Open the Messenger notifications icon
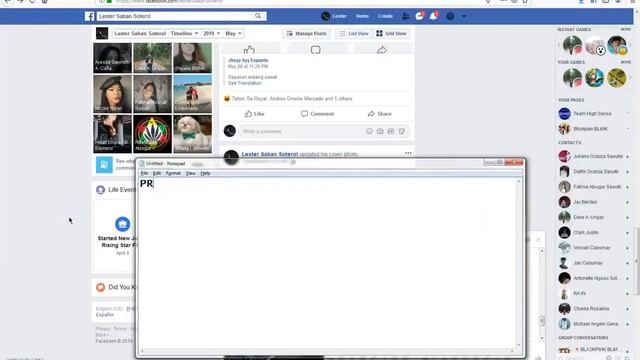 [419, 16]
